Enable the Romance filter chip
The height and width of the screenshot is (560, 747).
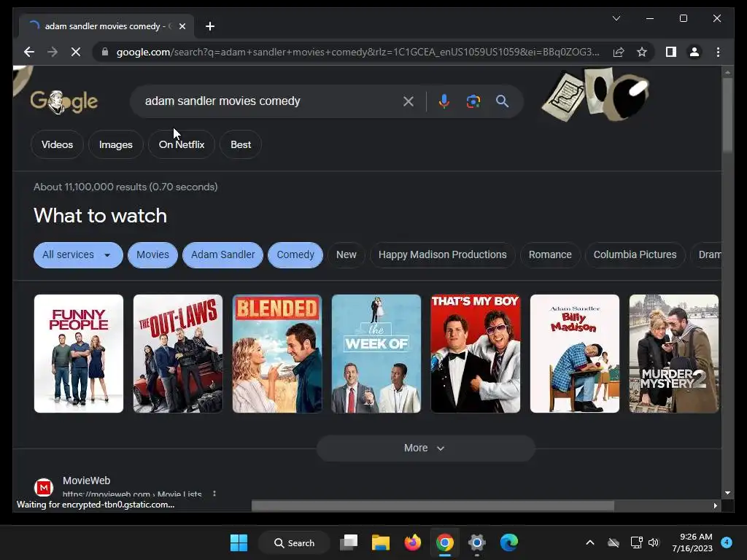point(550,254)
